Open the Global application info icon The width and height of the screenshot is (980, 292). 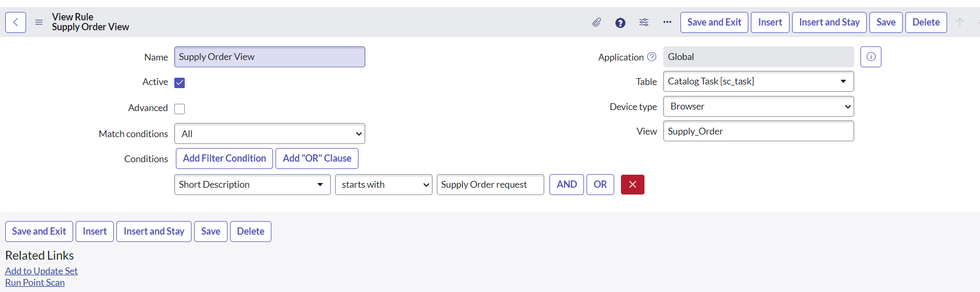tap(871, 57)
